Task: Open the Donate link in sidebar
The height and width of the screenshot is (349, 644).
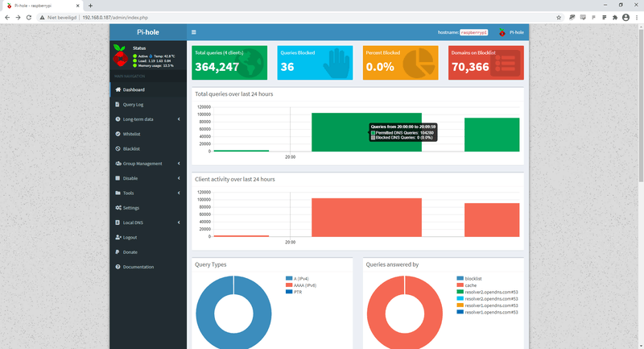Action: tap(148, 252)
